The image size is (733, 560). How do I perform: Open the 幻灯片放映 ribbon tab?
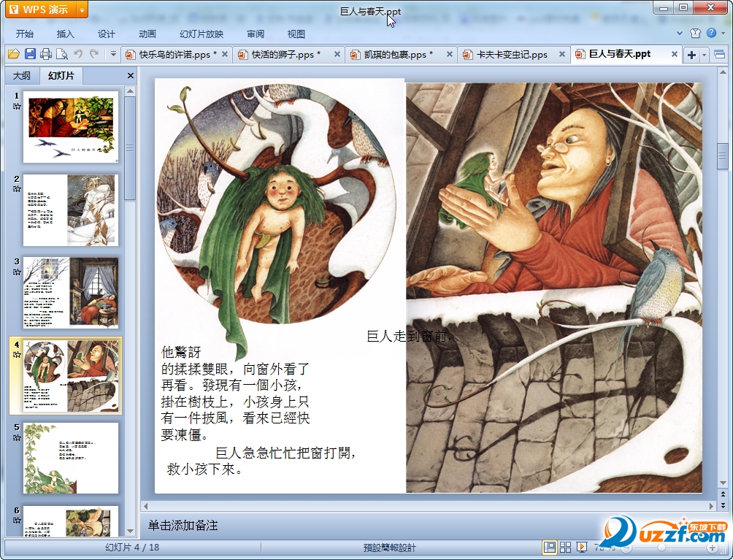click(202, 34)
